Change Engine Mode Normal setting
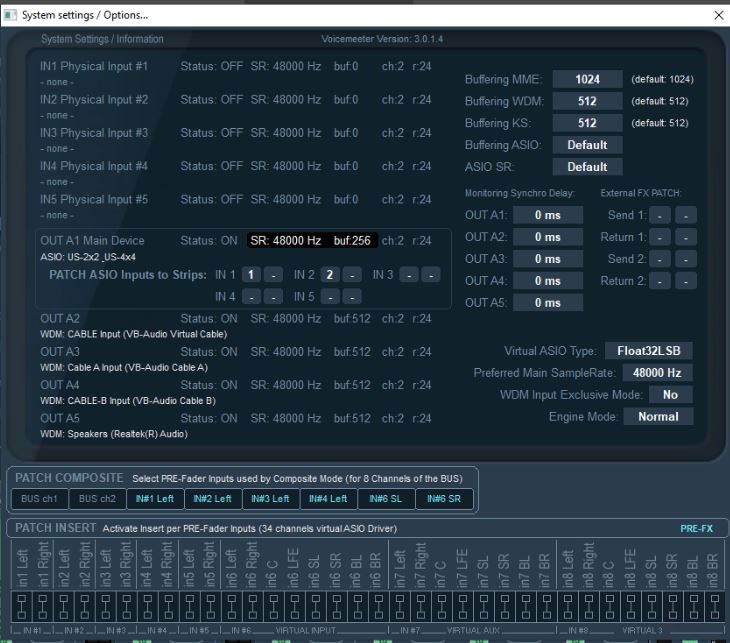 658,416
